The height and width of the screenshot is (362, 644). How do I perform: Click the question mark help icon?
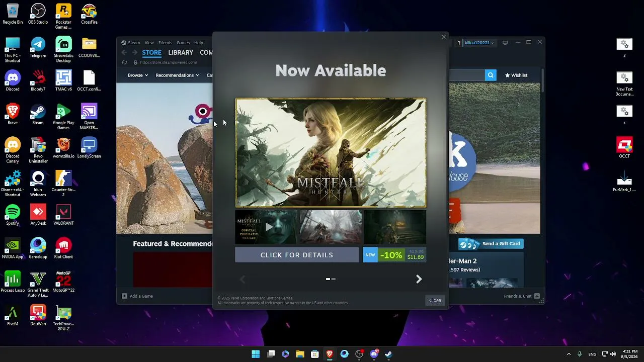pyautogui.click(x=459, y=43)
